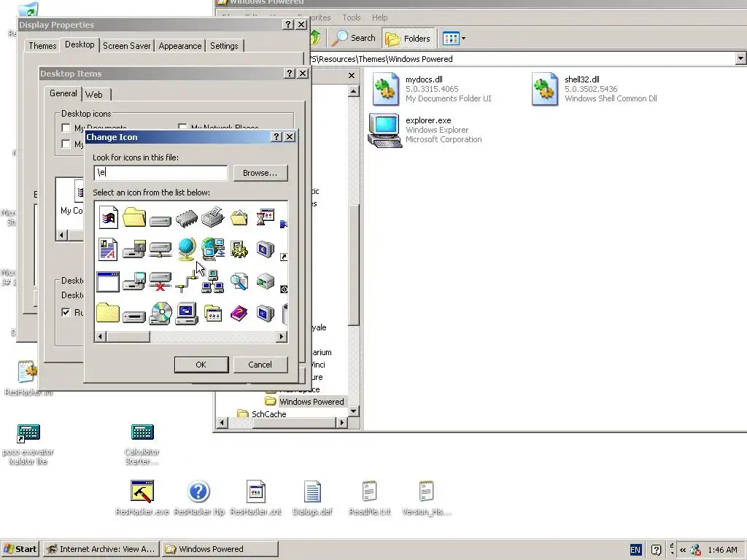This screenshot has height=560, width=747.
Task: Click icon list scroll right arrow
Action: point(282,337)
